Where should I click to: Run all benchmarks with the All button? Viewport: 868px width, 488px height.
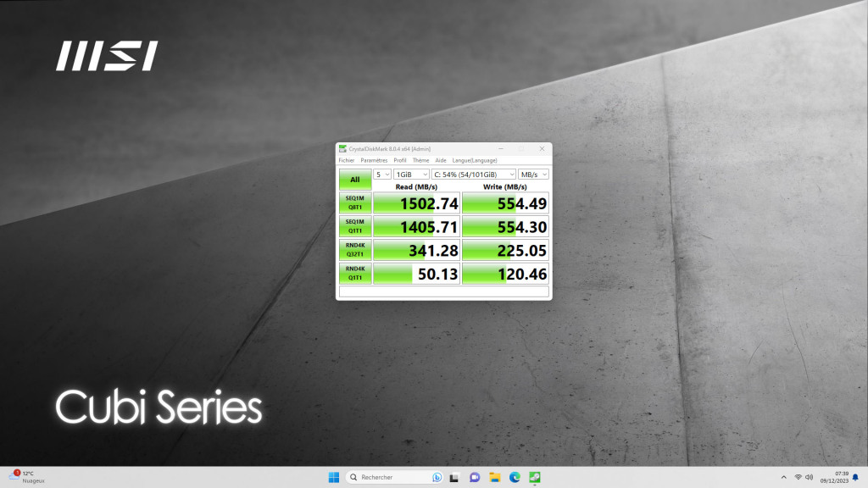click(x=355, y=180)
